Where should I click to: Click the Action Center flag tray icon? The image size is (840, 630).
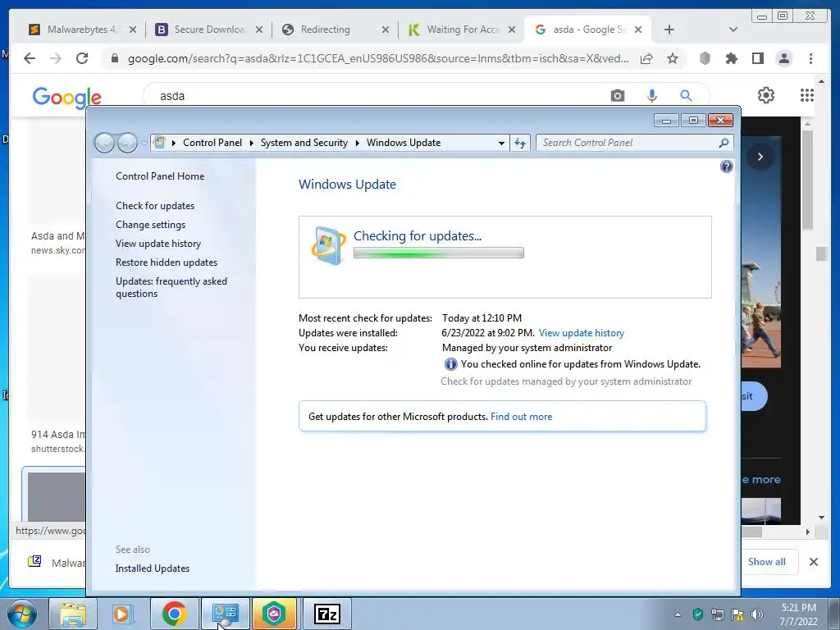coord(737,614)
